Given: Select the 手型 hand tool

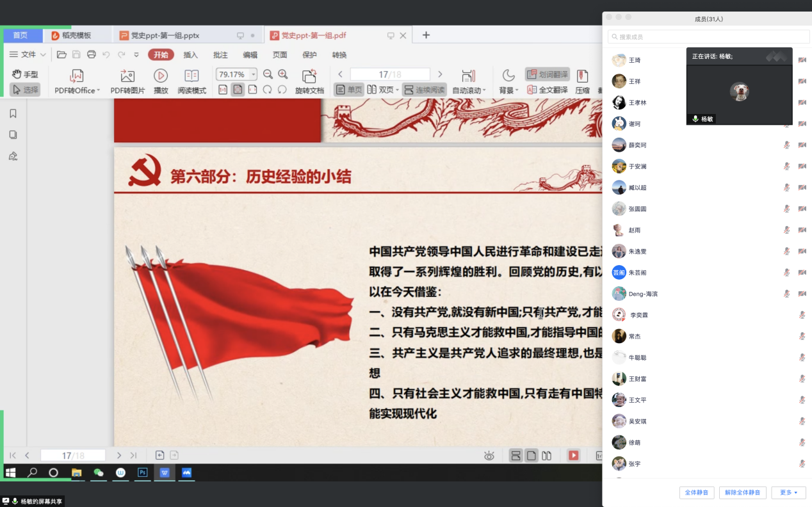Looking at the screenshot, I should (x=25, y=74).
